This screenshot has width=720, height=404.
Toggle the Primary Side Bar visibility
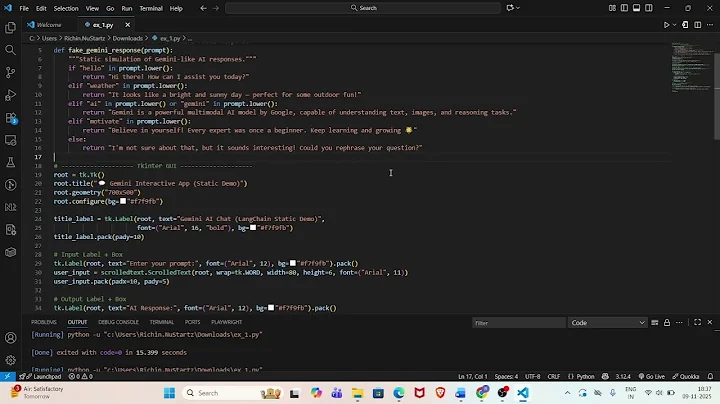[x=624, y=8]
